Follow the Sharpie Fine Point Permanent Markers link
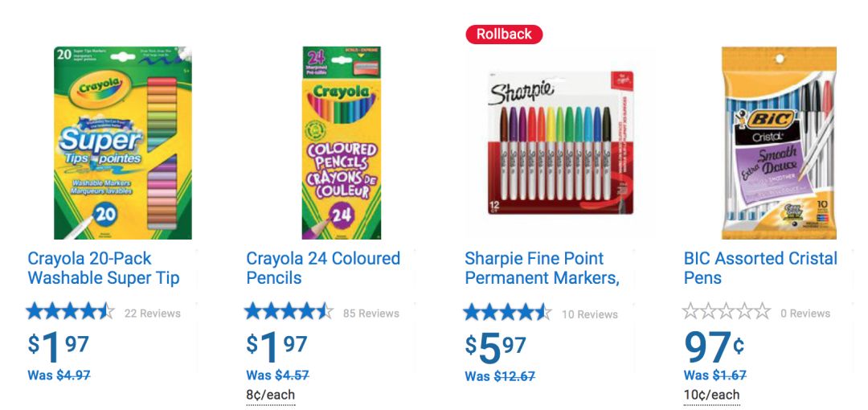Viewport: 868px width, 410px height. point(542,269)
